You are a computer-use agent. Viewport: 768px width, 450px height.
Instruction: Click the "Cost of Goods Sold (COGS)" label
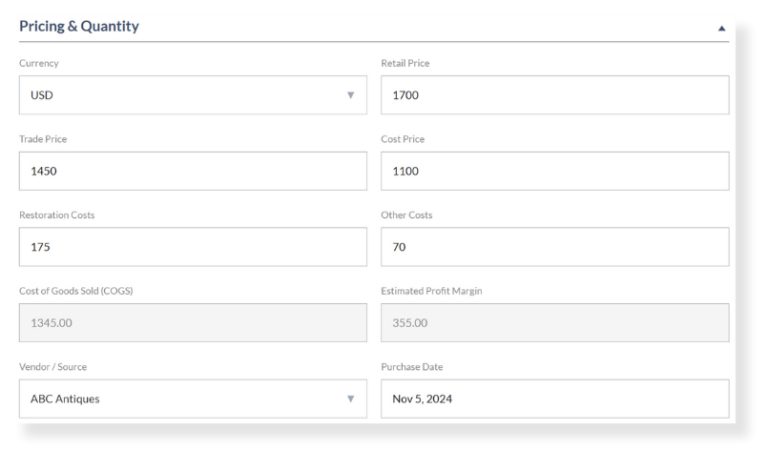76,291
